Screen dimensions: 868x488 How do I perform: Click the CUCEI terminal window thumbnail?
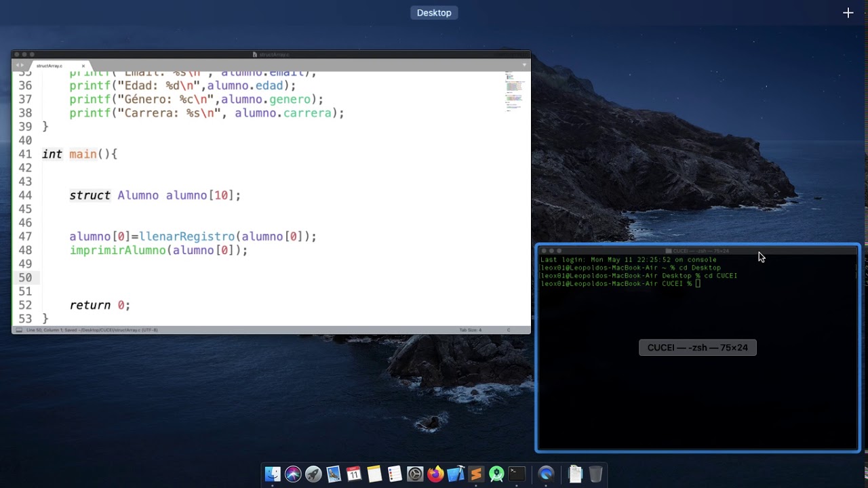pyautogui.click(x=698, y=348)
